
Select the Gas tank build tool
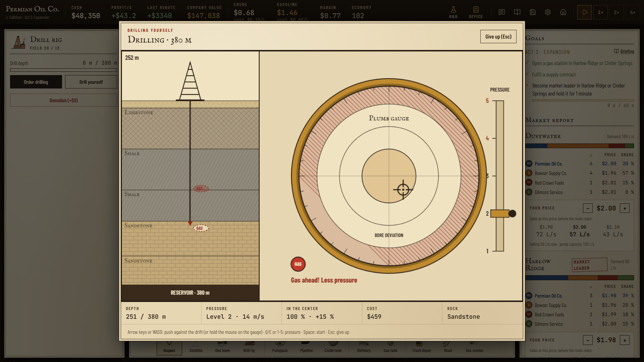390,347
